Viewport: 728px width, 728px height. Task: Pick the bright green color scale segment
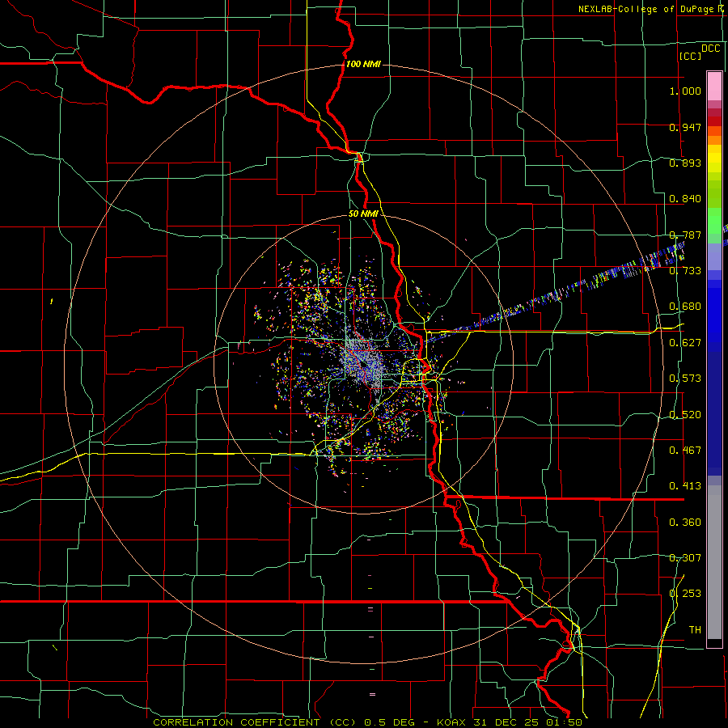[714, 221]
